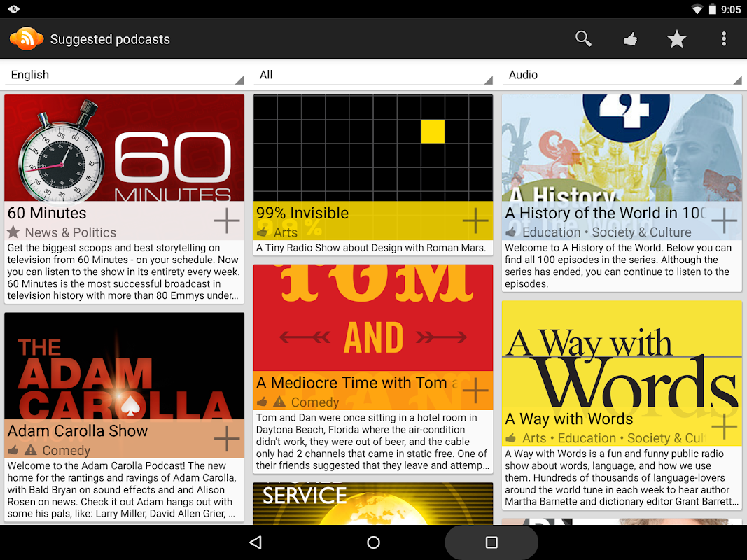The image size is (747, 560).
Task: Tap the orange podcast app logo
Action: tap(26, 39)
